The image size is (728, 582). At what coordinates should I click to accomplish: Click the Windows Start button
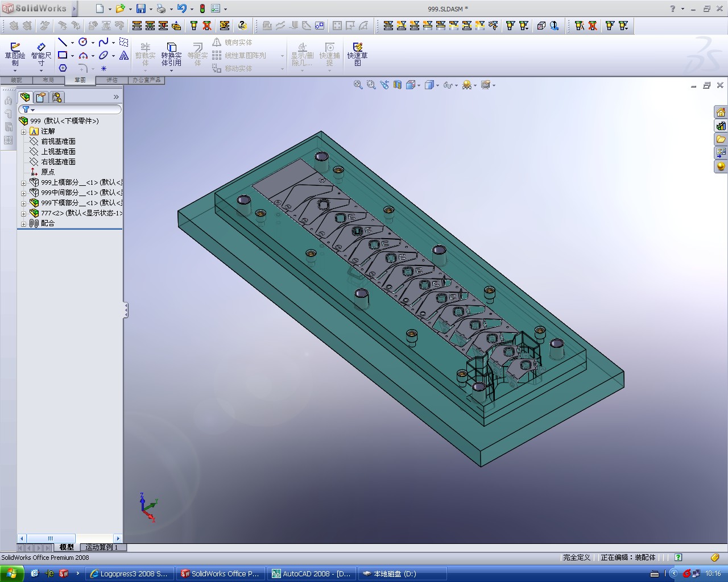click(x=11, y=573)
